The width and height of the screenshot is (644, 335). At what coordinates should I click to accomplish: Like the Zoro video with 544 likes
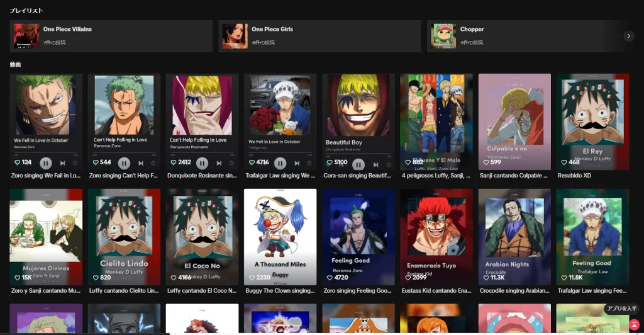(x=96, y=162)
